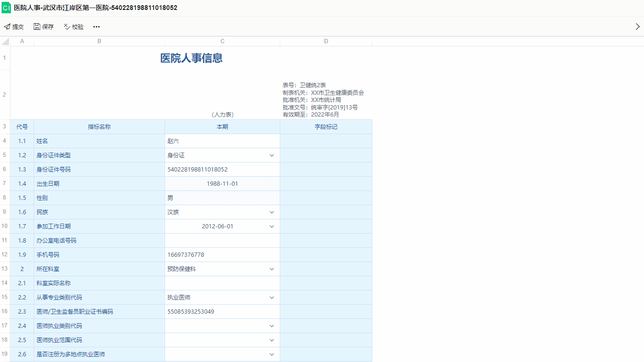Open the 参加工作日期 date dropdown
This screenshot has height=362, width=644.
pyautogui.click(x=272, y=226)
